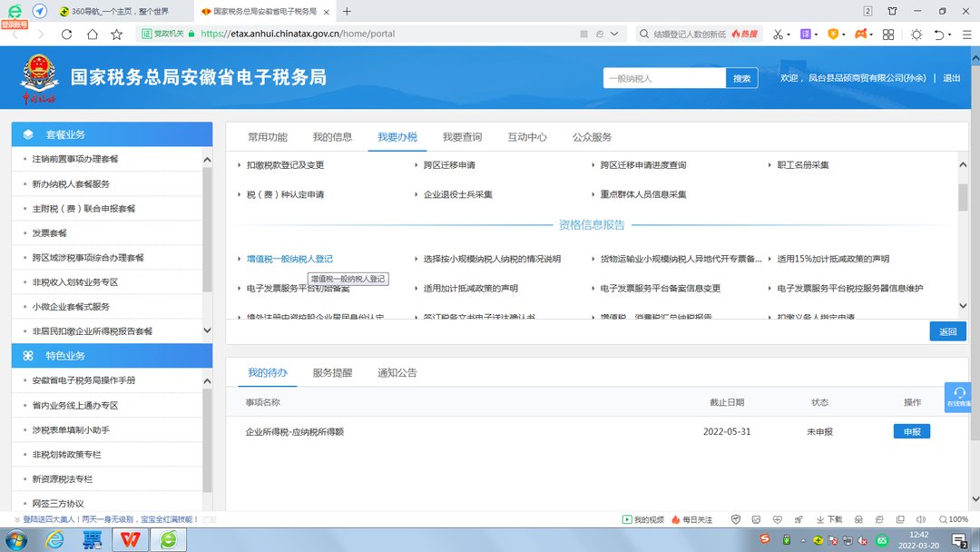Open the scissors screenshot tool
Image resolution: width=980 pixels, height=552 pixels.
pos(777,34)
